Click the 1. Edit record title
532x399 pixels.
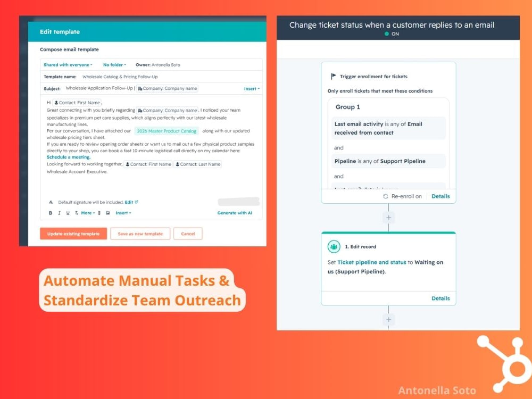click(360, 247)
